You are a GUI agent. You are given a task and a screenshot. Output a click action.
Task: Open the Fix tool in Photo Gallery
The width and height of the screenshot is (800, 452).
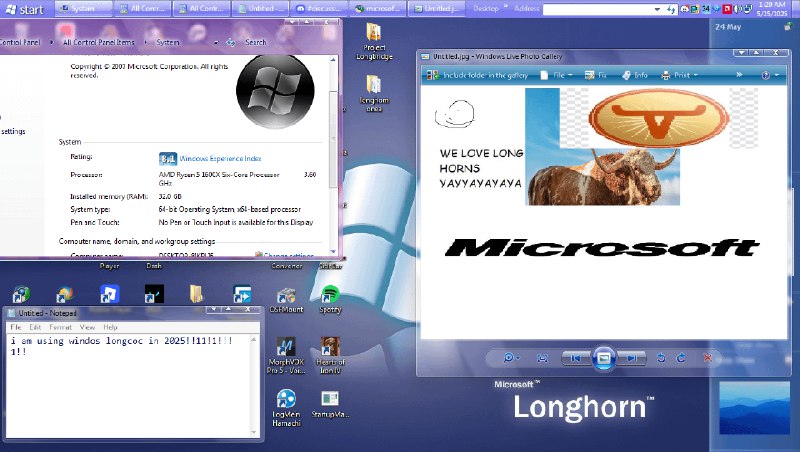595,76
